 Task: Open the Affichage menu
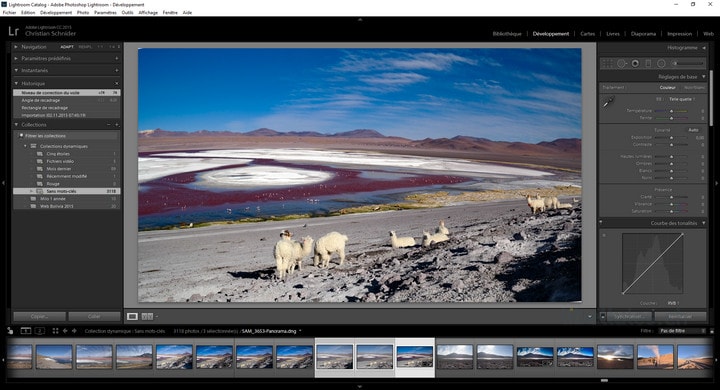(x=148, y=12)
